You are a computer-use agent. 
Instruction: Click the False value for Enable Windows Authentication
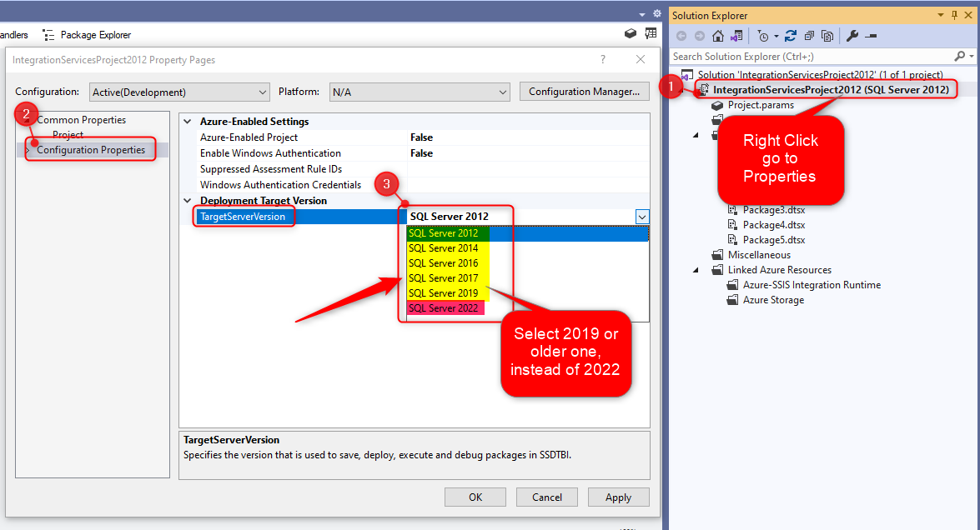[421, 153]
